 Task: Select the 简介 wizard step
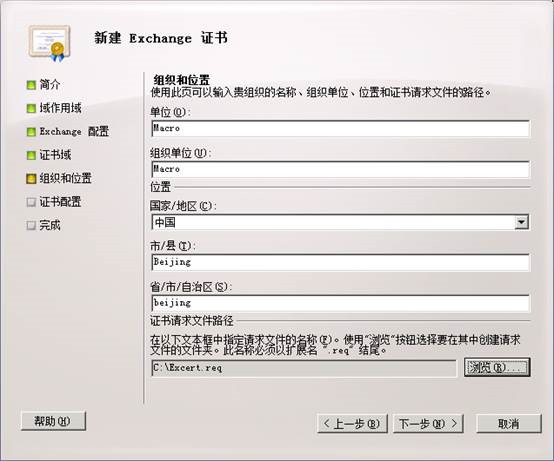click(50, 85)
